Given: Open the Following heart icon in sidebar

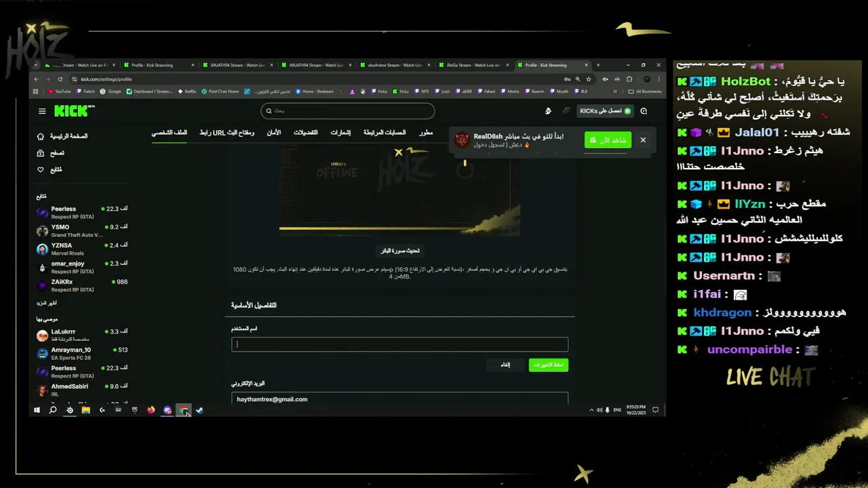Looking at the screenshot, I should tap(41, 169).
